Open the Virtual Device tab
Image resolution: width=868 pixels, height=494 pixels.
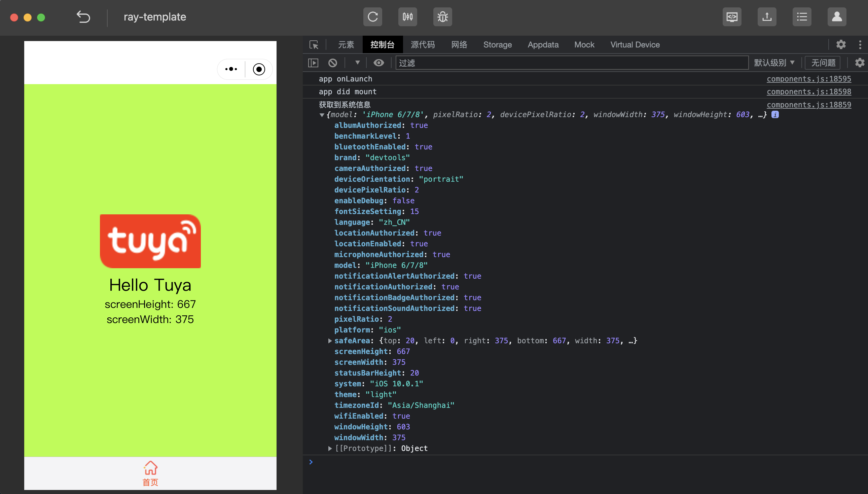635,44
